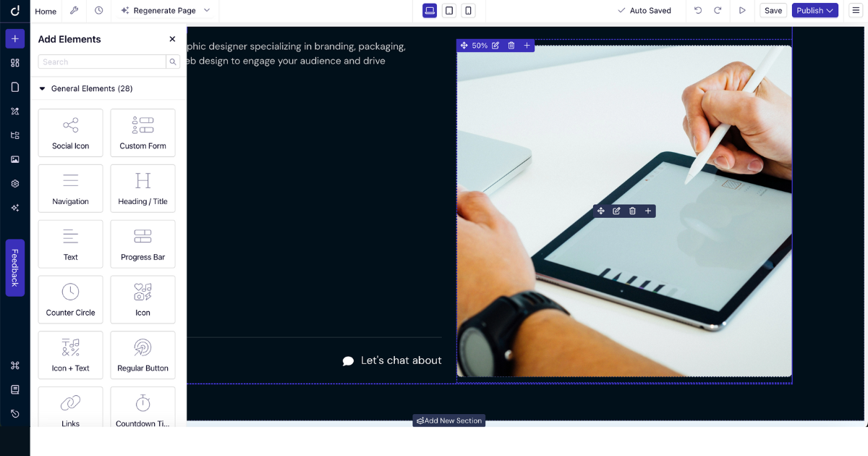Image resolution: width=868 pixels, height=456 pixels.
Task: Click the Save button
Action: click(773, 10)
